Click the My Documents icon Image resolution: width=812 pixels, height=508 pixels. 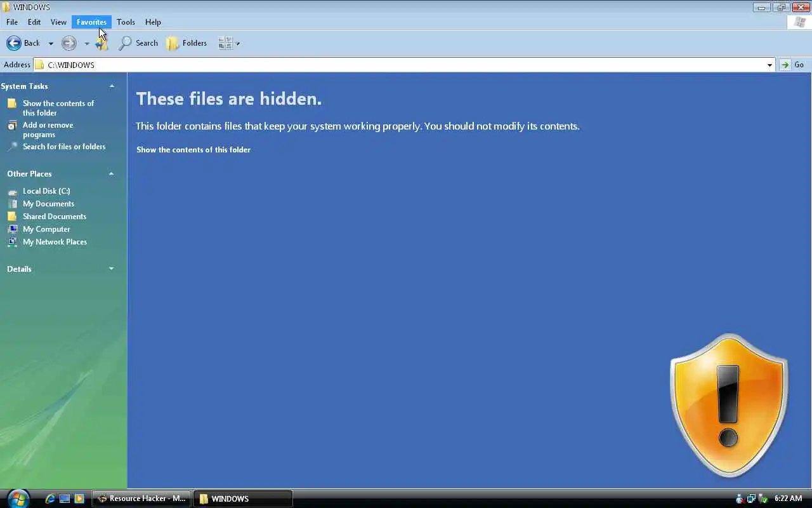tap(12, 204)
